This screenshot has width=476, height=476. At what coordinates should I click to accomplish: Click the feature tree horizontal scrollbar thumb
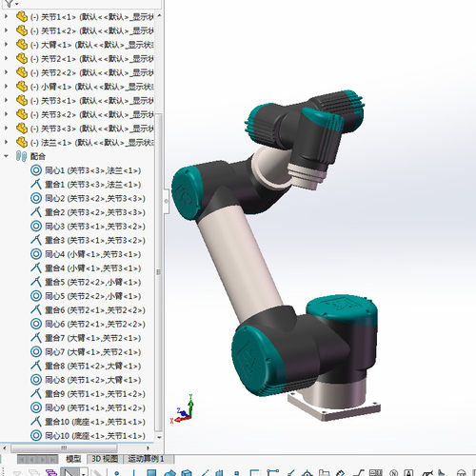click(64, 448)
